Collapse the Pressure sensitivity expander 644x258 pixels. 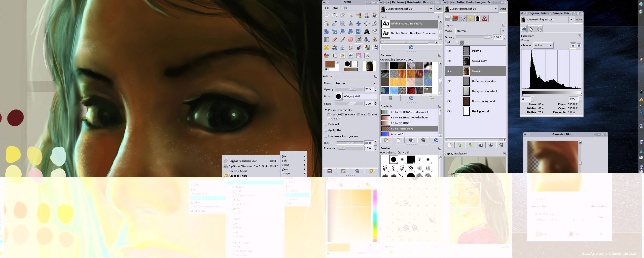click(326, 110)
